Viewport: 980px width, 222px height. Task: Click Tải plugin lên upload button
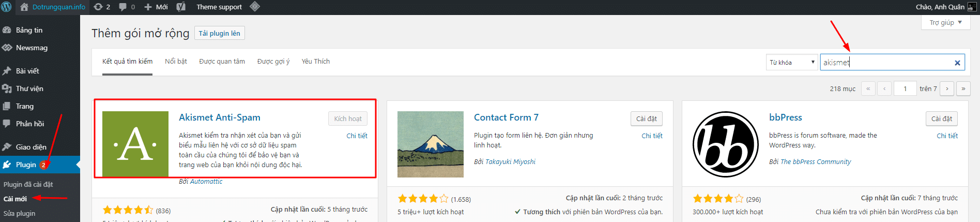(219, 33)
